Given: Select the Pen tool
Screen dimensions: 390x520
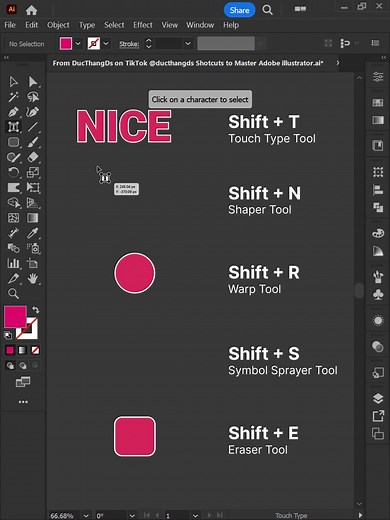Looking at the screenshot, I should tap(13, 112).
